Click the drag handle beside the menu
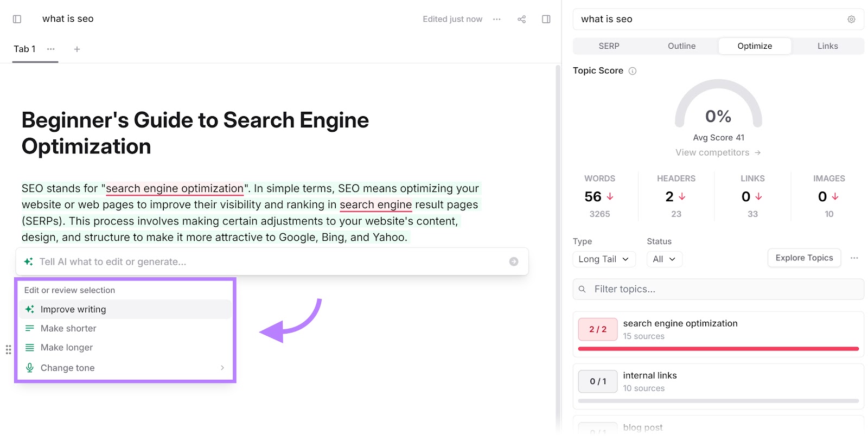The image size is (868, 441). point(8,349)
